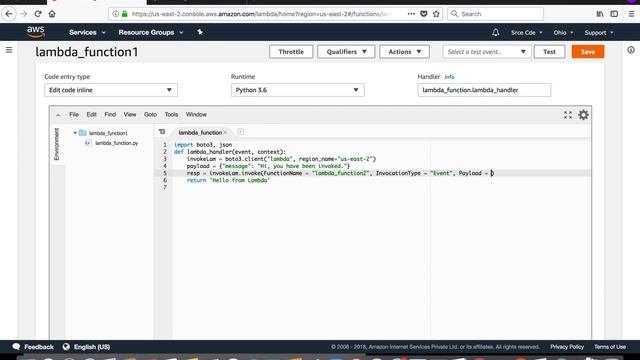
Task: Click the AWS logo home icon
Action: click(x=36, y=32)
